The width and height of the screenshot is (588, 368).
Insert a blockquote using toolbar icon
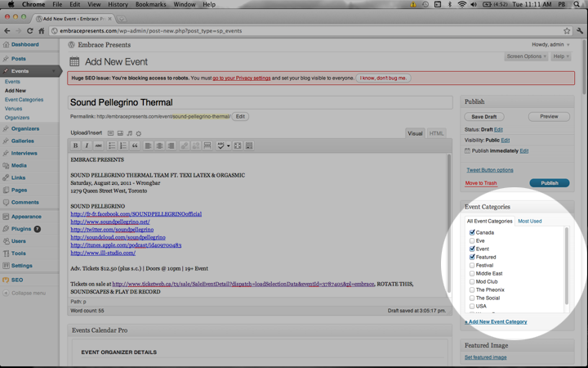[135, 146]
